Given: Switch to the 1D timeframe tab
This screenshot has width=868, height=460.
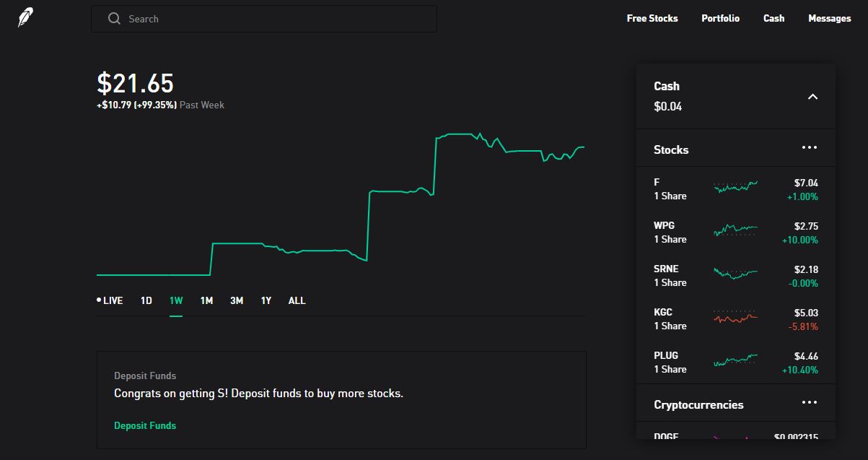Looking at the screenshot, I should coord(146,300).
